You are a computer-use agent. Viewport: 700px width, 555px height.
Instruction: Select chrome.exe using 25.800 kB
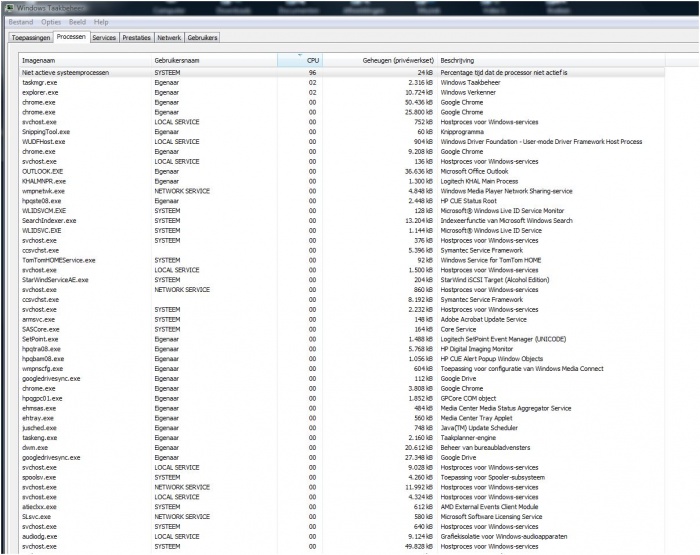342,112
